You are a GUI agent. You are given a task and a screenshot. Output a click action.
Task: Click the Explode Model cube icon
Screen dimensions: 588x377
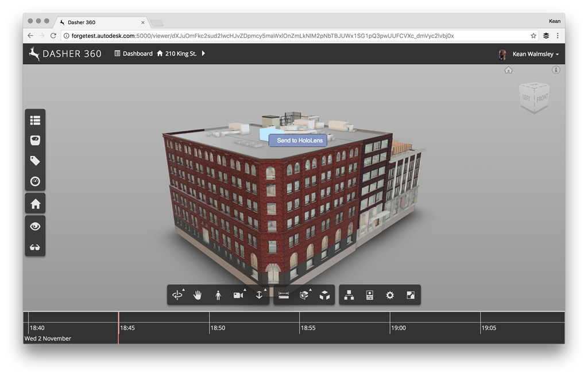pos(324,295)
